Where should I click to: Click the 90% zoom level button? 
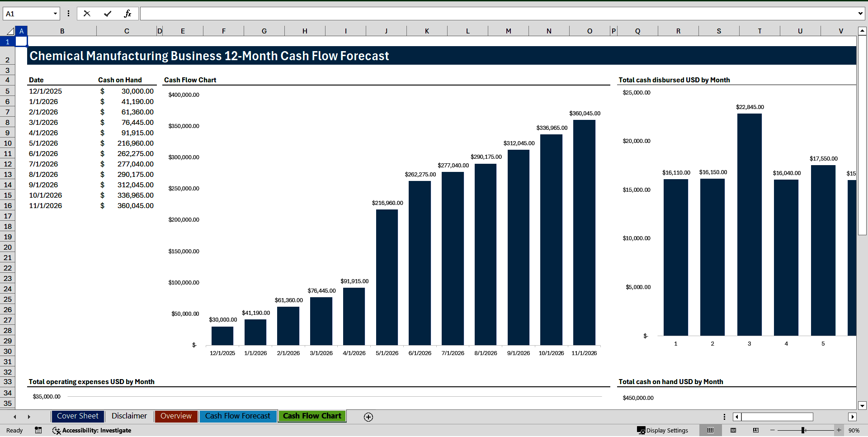tap(854, 430)
